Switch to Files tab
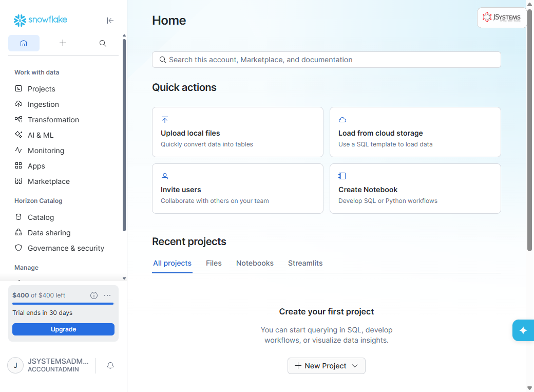534x392 pixels. [214, 263]
